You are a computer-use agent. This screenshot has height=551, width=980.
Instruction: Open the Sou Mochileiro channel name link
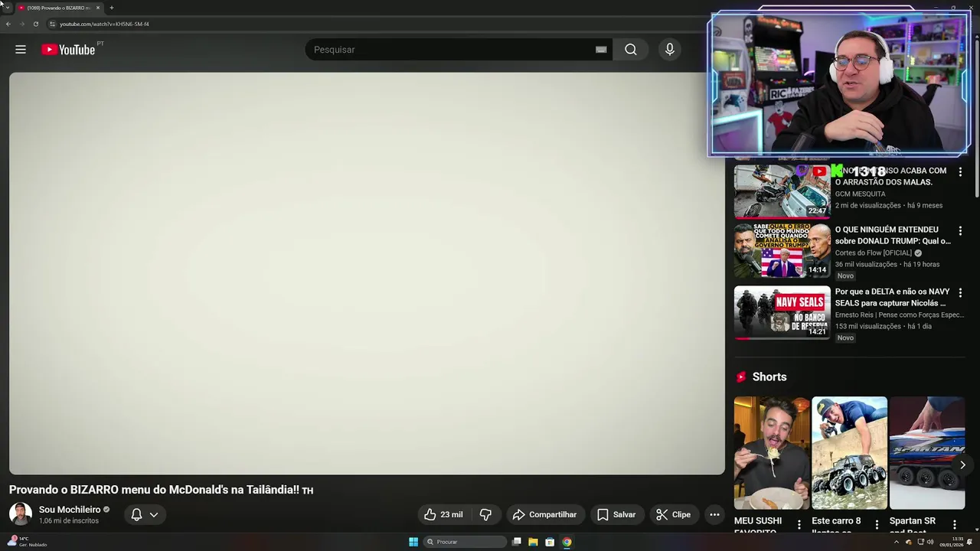click(x=70, y=510)
